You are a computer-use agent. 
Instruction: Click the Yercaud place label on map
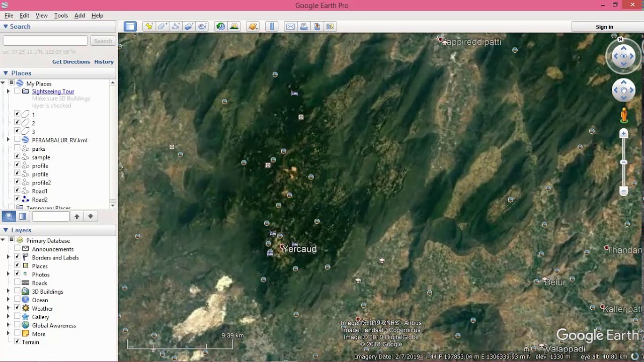(x=299, y=249)
